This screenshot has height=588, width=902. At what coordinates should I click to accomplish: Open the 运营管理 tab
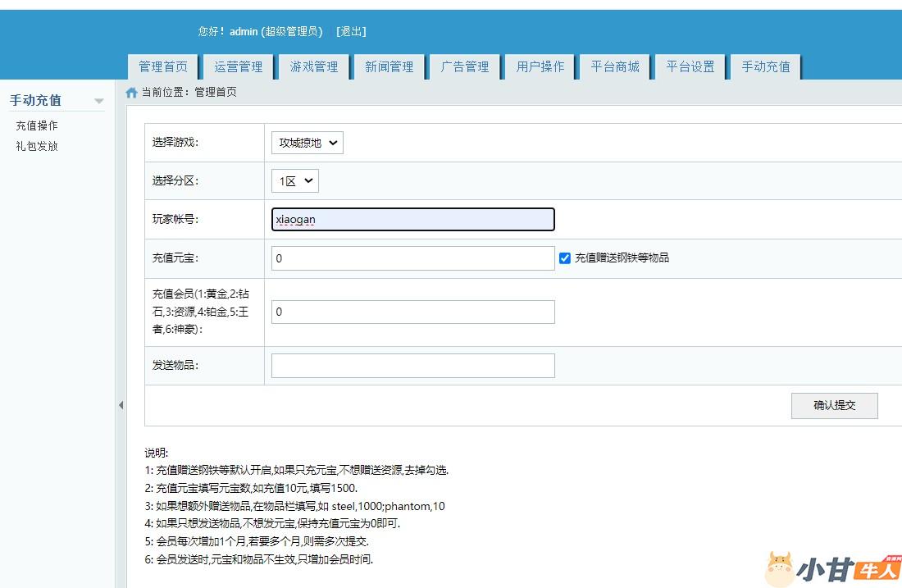238,66
